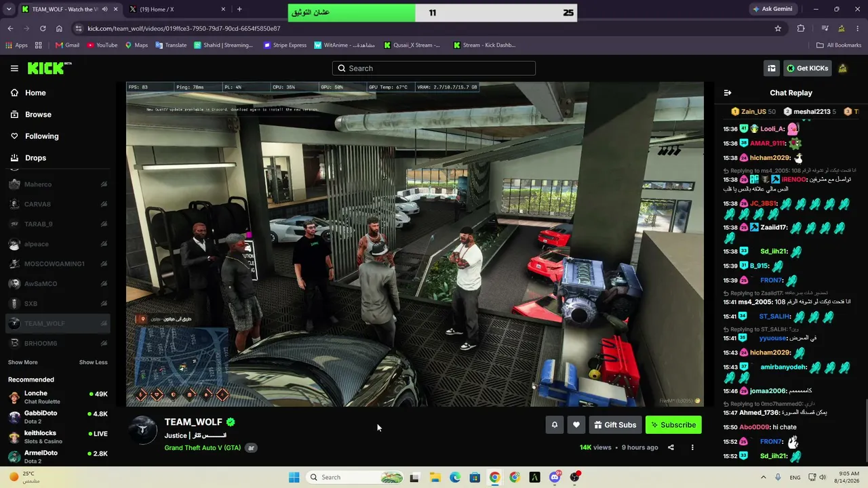Click the browser home button

pyautogui.click(x=59, y=28)
